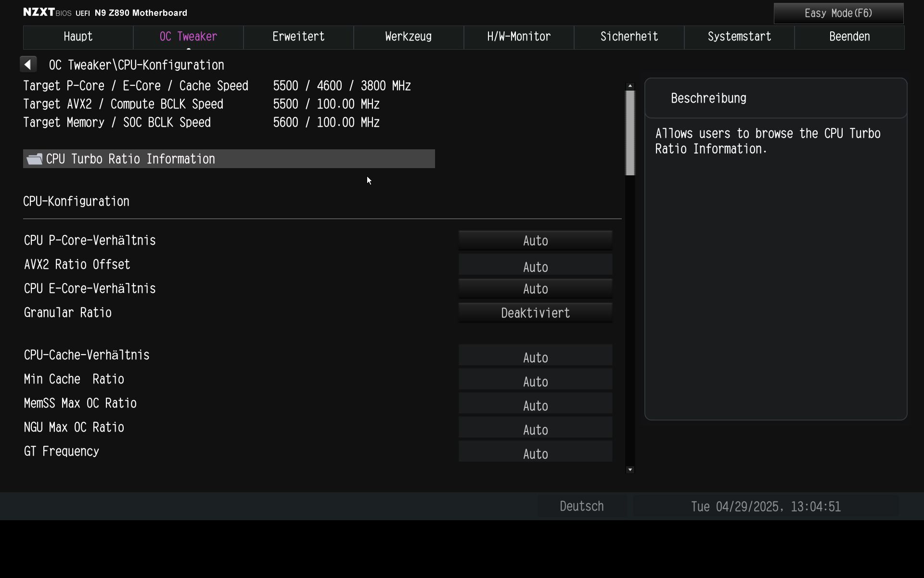Click the Deutsch language button
924x578 pixels.
click(x=581, y=506)
